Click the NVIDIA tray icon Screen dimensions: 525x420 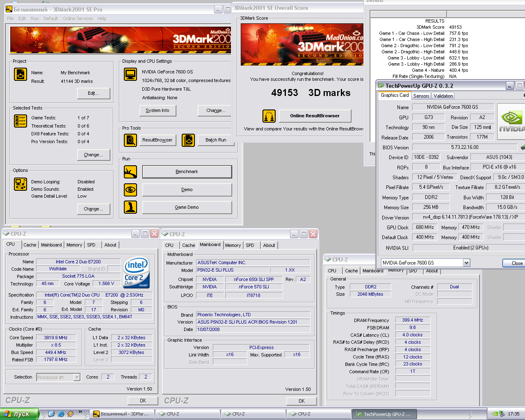coord(495,414)
